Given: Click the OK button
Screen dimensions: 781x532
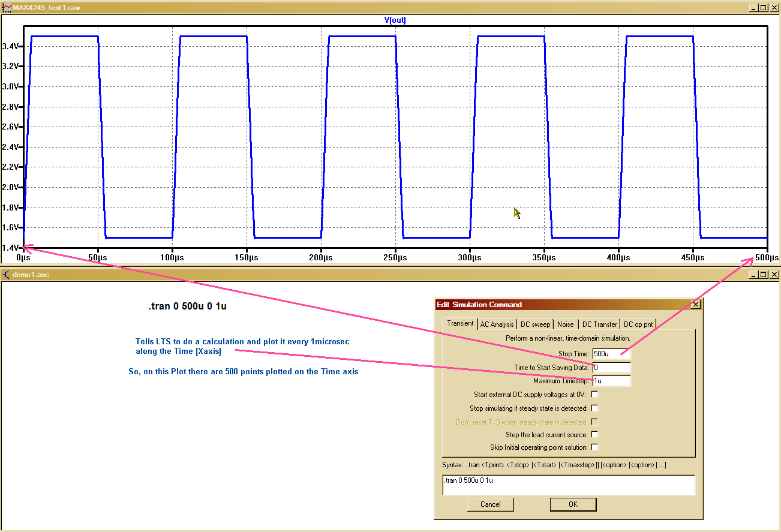Looking at the screenshot, I should pos(573,504).
